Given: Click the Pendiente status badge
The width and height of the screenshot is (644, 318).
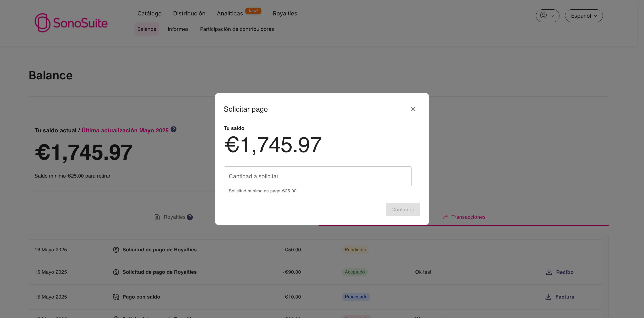Looking at the screenshot, I should (x=355, y=250).
